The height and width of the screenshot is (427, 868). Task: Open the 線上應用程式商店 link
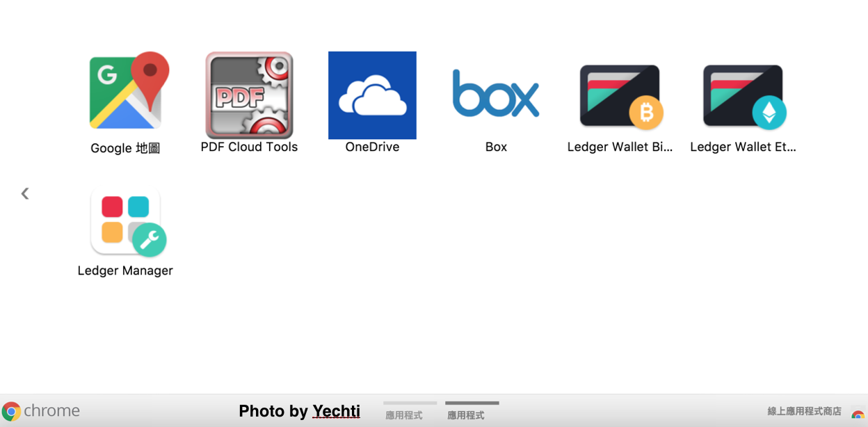[804, 412]
